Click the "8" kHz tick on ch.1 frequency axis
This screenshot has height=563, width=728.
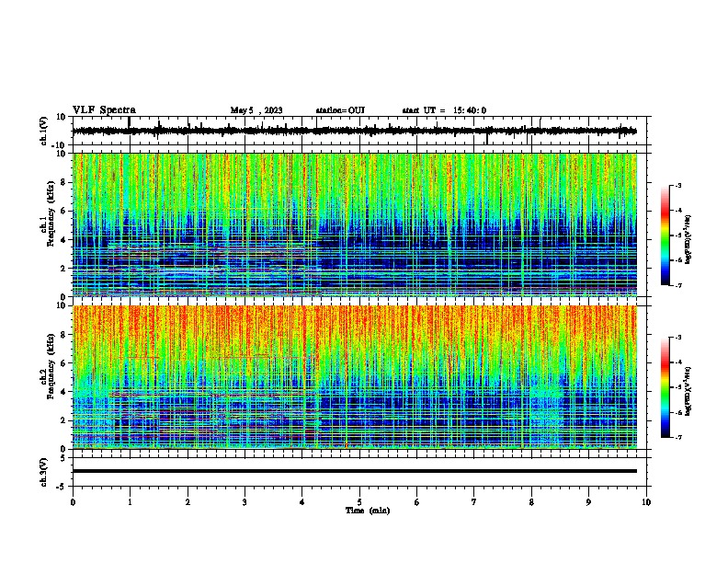click(x=64, y=182)
